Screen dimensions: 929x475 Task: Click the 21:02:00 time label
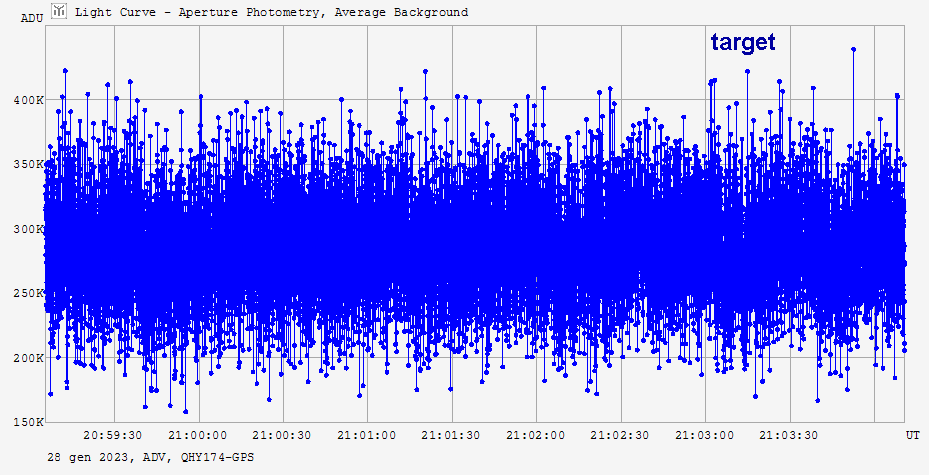pos(536,435)
